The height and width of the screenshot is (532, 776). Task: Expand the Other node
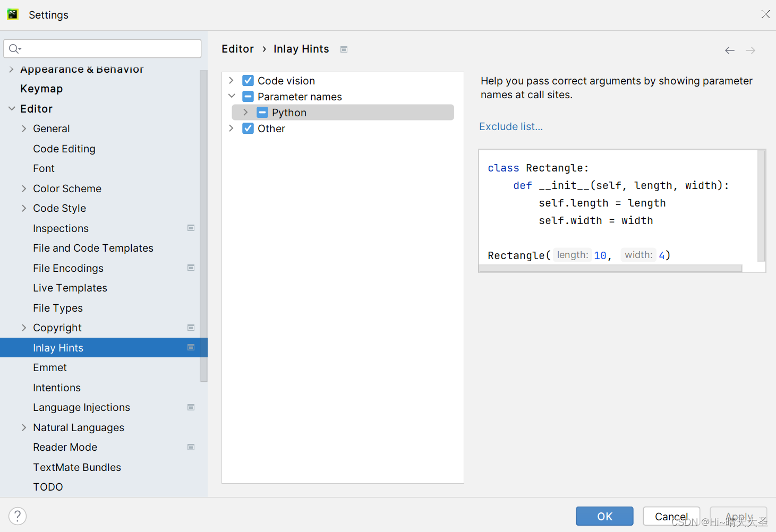click(x=231, y=128)
